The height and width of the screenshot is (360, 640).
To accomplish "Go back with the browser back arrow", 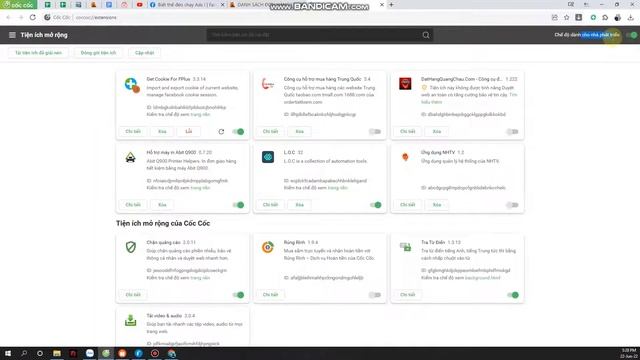I will pyautogui.click(x=8, y=17).
